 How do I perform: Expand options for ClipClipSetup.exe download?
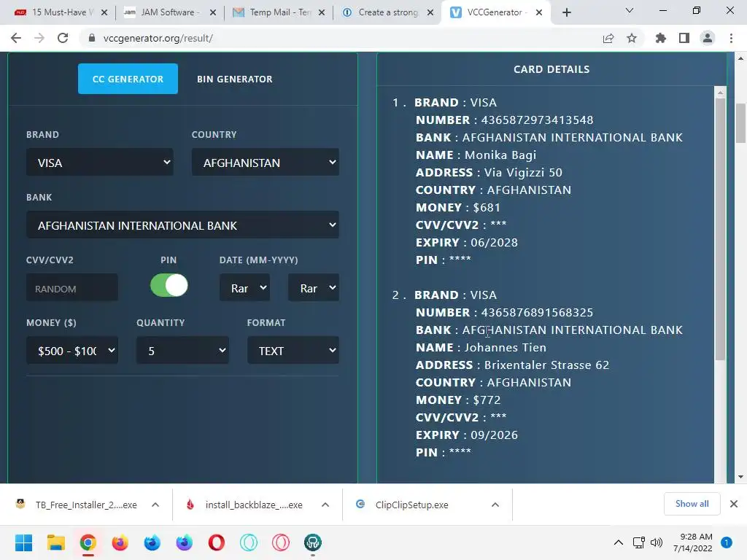coord(495,505)
